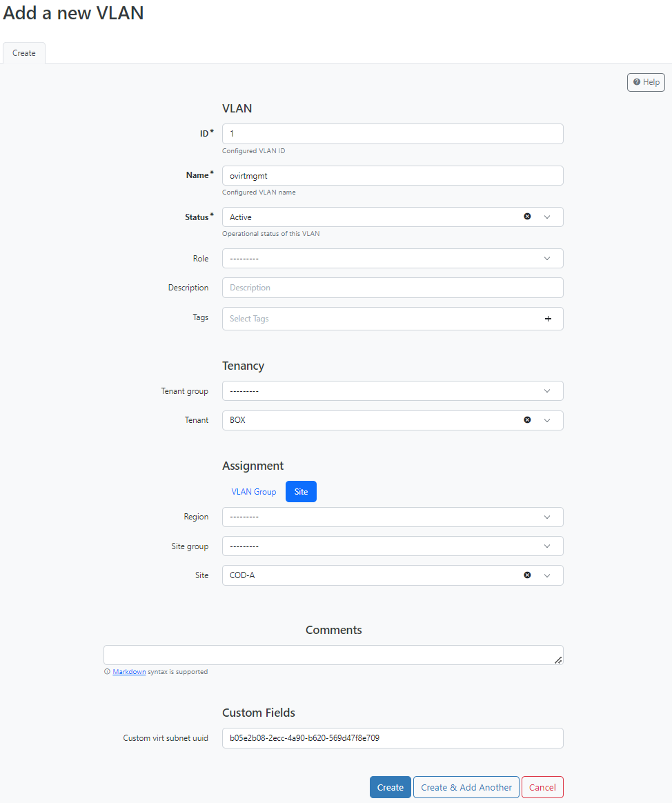Click the 'Region' label
This screenshot has width=672, height=803.
tap(196, 517)
